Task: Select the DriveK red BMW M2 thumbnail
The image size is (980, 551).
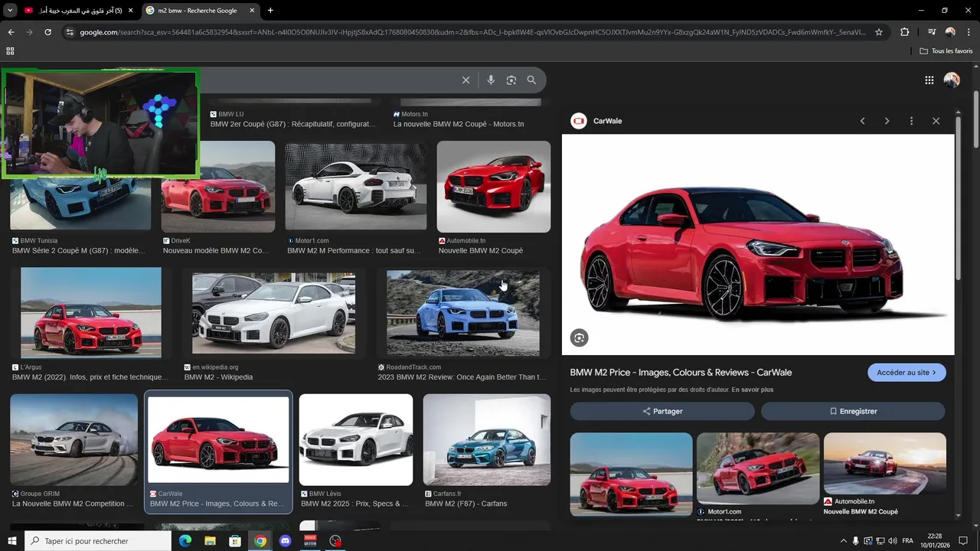Action: [218, 186]
